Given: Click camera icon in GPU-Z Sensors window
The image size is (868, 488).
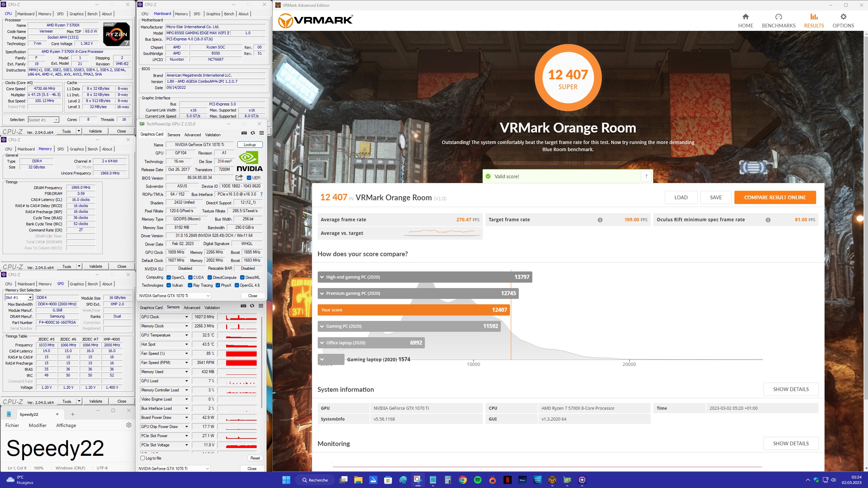Looking at the screenshot, I should (243, 306).
